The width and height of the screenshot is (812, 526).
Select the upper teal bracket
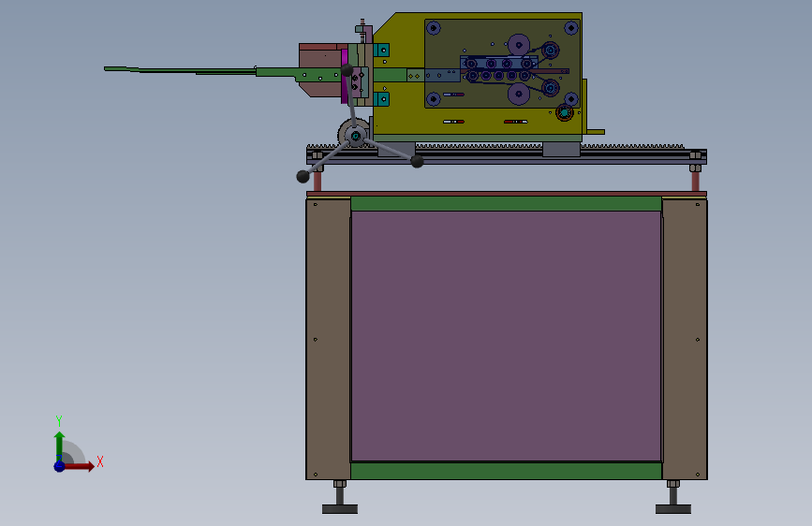click(x=382, y=51)
